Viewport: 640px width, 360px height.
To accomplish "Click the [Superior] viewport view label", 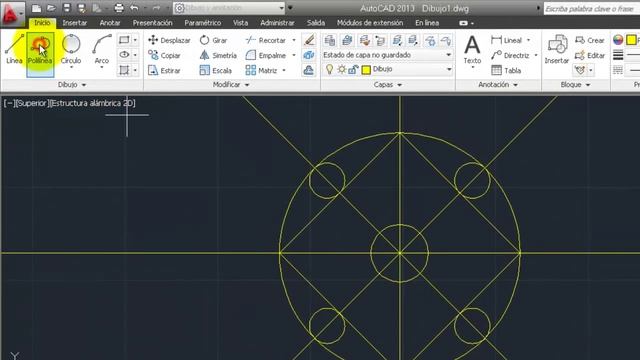I will [33, 103].
